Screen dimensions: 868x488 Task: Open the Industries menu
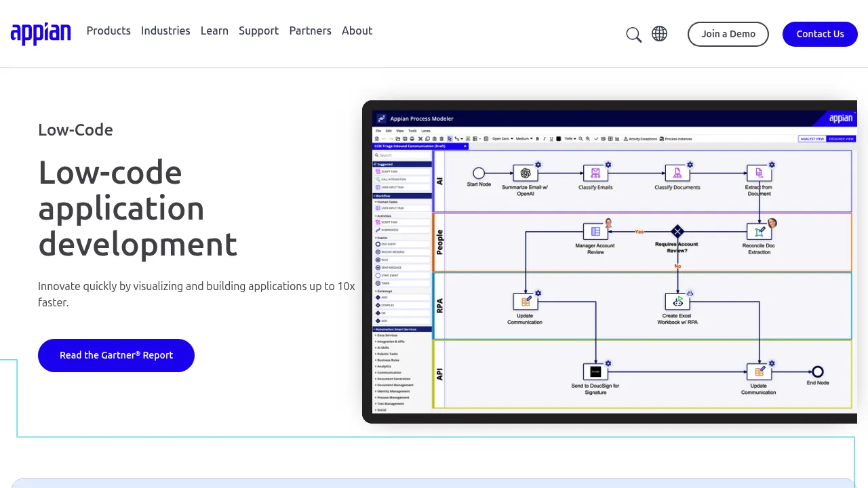[165, 30]
